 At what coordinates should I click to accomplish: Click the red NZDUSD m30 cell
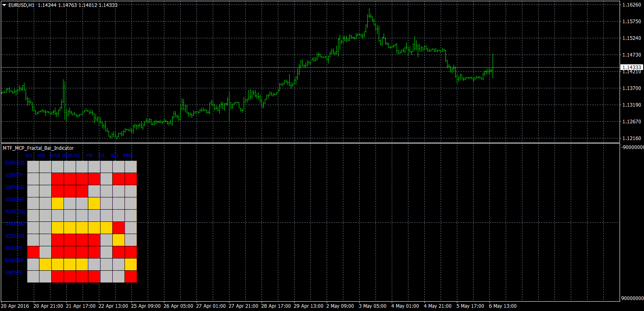[x=70, y=240]
